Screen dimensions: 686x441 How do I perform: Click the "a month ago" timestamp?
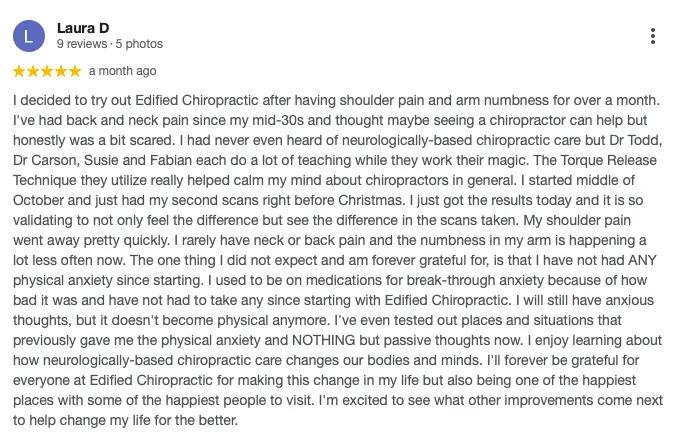(122, 71)
